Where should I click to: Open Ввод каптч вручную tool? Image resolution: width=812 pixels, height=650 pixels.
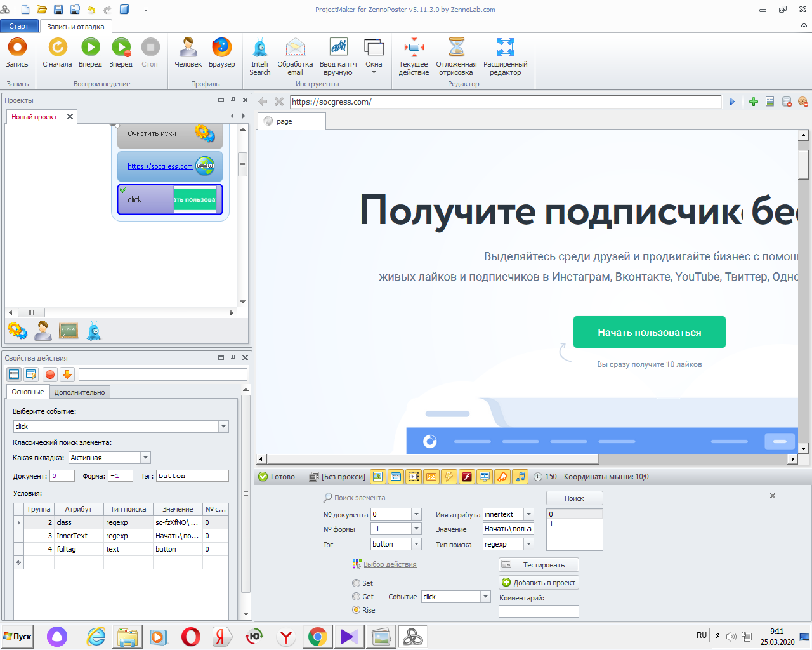[338, 56]
